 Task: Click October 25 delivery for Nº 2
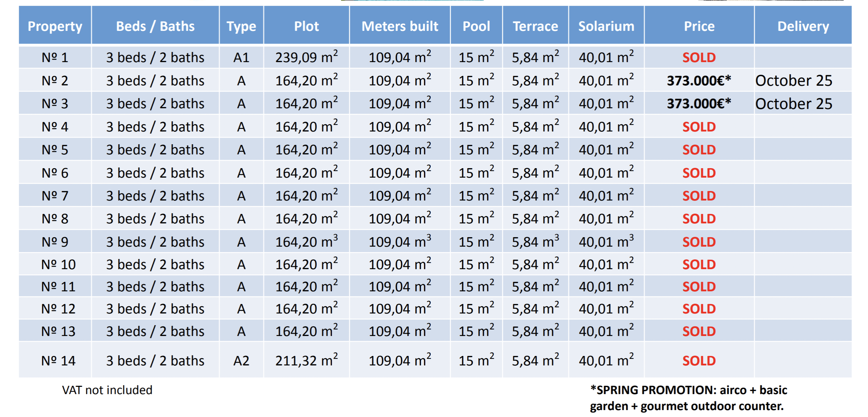794,81
